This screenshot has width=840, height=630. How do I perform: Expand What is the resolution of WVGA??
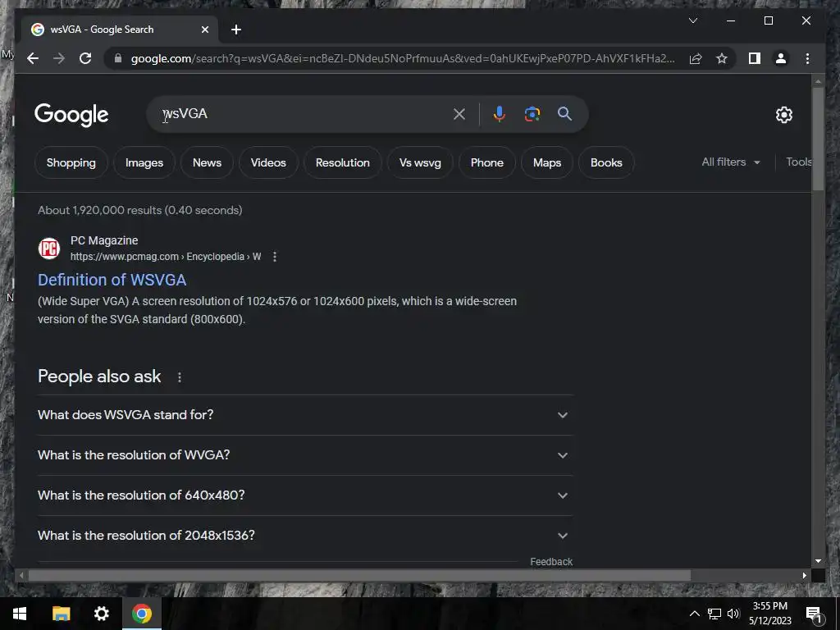(305, 454)
